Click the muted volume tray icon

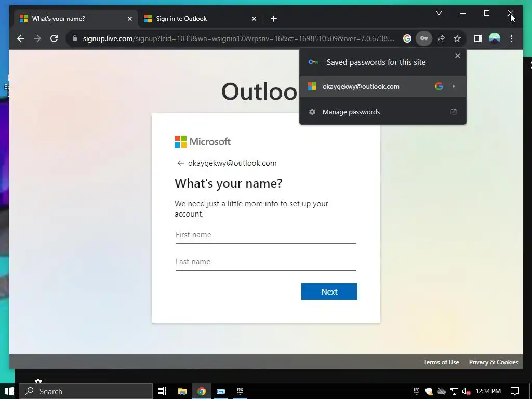pos(467,391)
